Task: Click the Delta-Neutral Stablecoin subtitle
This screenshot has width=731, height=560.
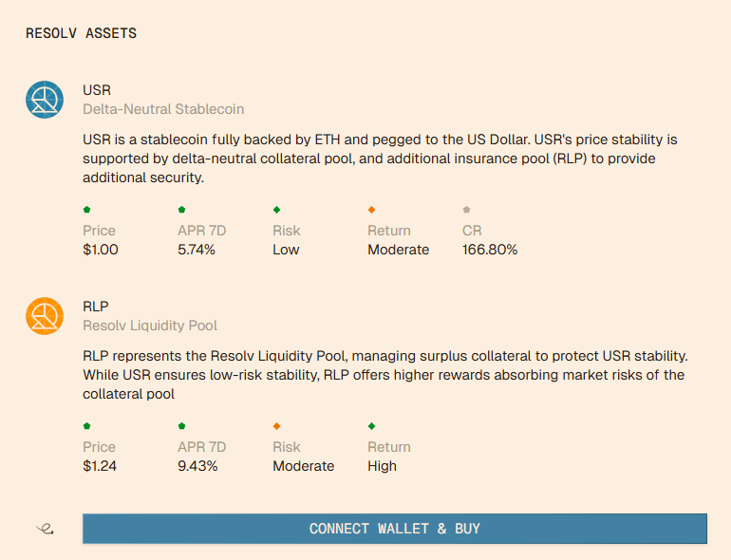Action: [163, 109]
